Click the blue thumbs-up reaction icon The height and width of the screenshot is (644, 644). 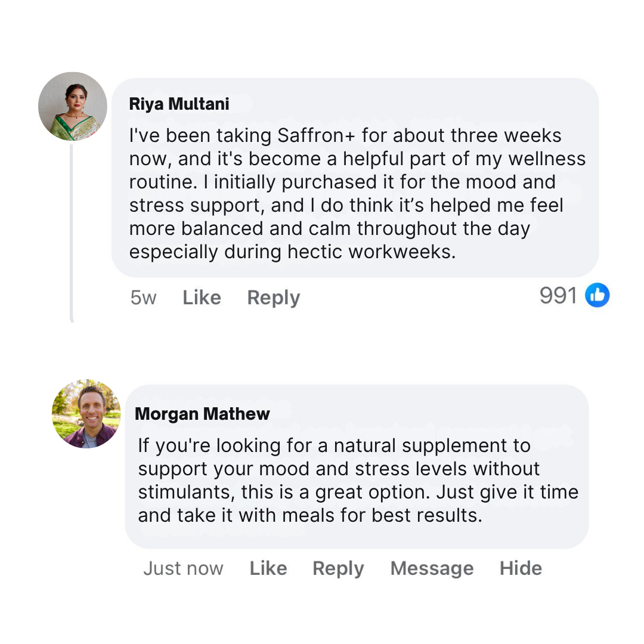coord(597,295)
